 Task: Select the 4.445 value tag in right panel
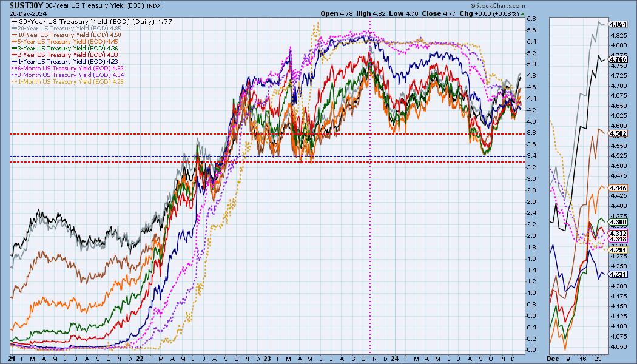[618, 187]
